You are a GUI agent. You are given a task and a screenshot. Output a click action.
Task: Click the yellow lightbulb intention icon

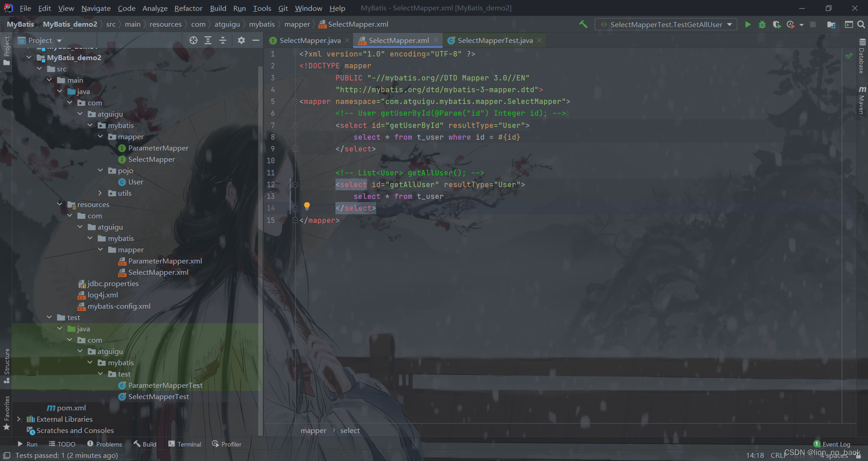point(307,206)
